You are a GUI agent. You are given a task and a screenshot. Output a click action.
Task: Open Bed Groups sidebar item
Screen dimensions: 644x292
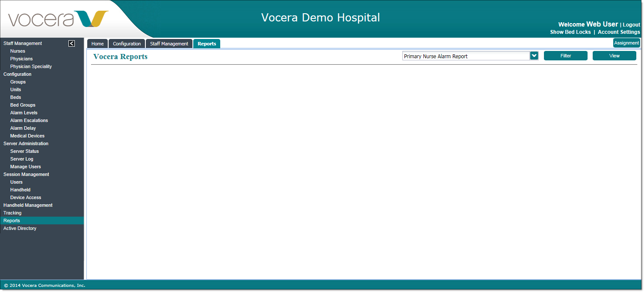23,105
